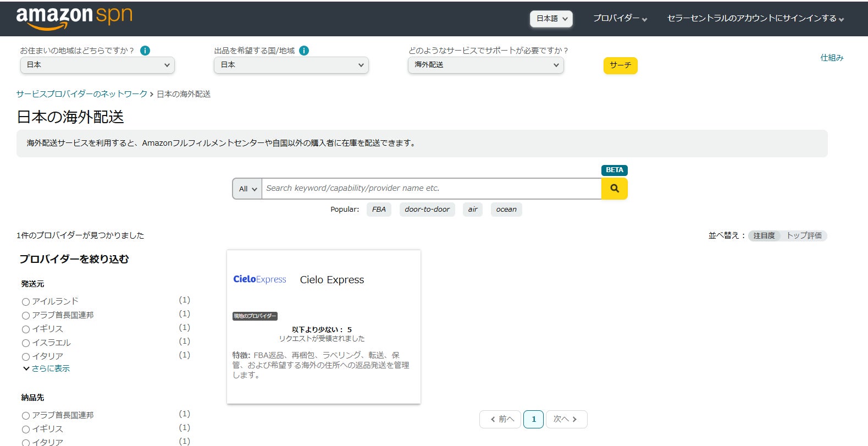Open the サービスプロバイダーのネットワーク breadcrumb link
Screen dimensions: 868x446
click(x=82, y=94)
